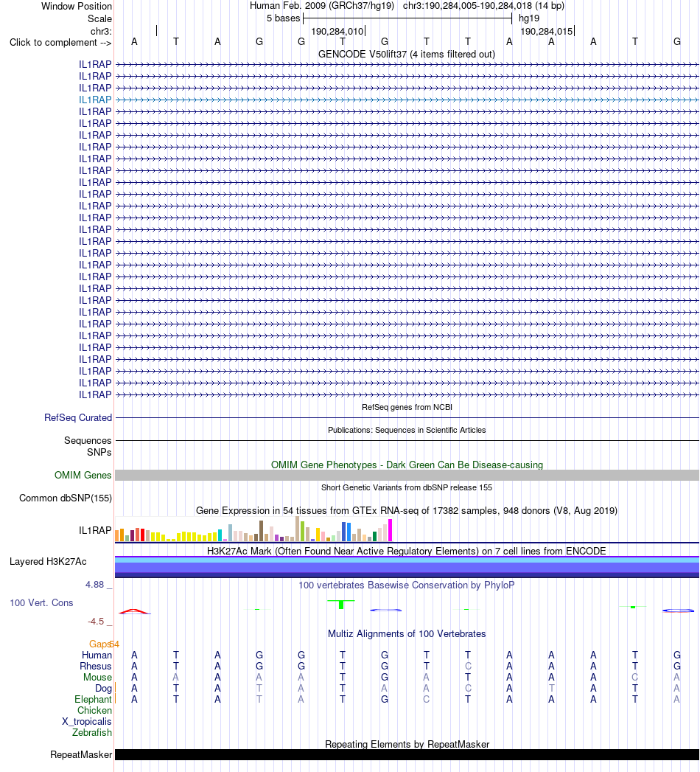The image size is (700, 772).
Task: Click the faded C in the Rhesus row
Action: coord(468,666)
